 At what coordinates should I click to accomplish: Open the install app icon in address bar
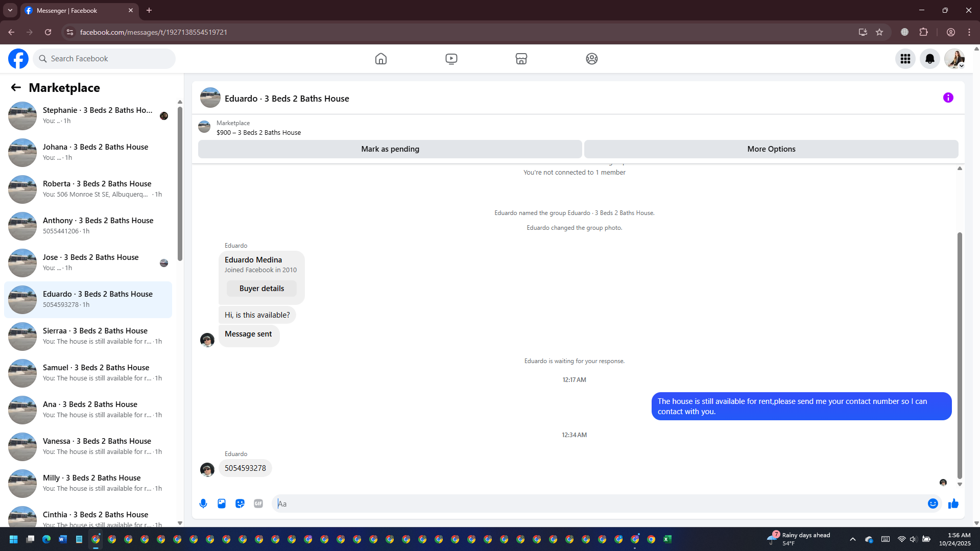(x=863, y=32)
